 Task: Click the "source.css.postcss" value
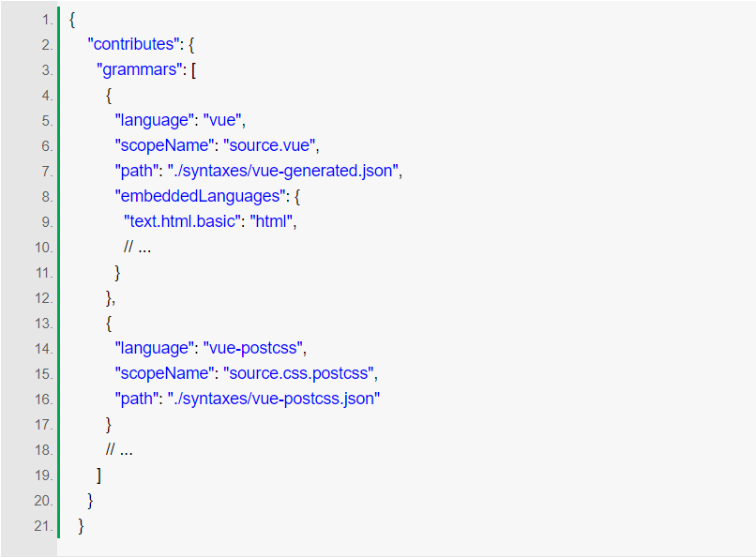coord(298,373)
